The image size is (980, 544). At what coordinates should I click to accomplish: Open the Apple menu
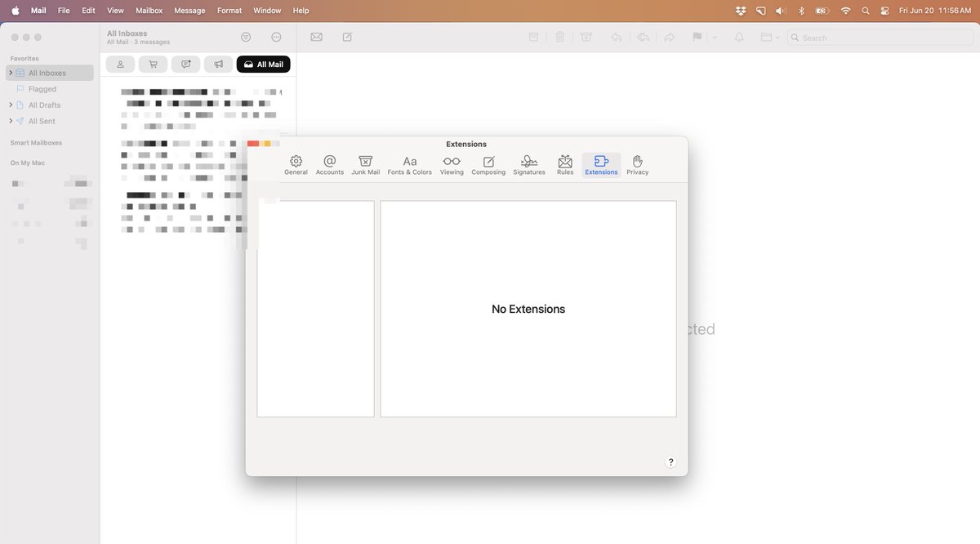pyautogui.click(x=15, y=11)
